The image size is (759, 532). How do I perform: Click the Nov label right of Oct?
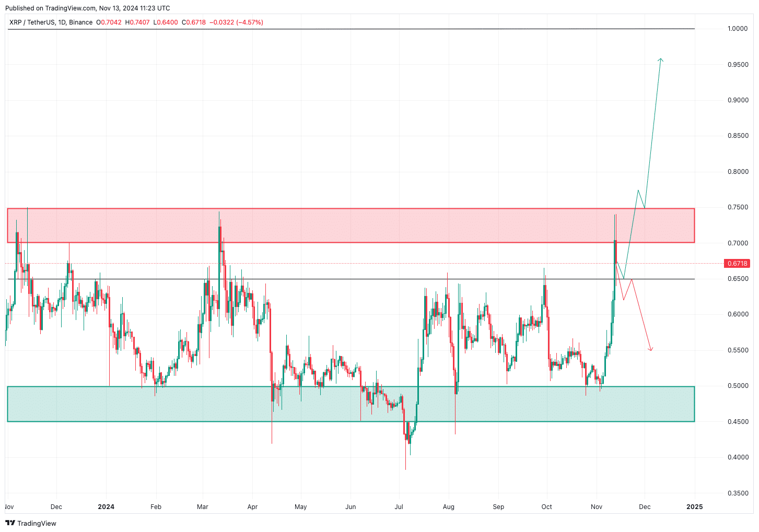click(597, 507)
